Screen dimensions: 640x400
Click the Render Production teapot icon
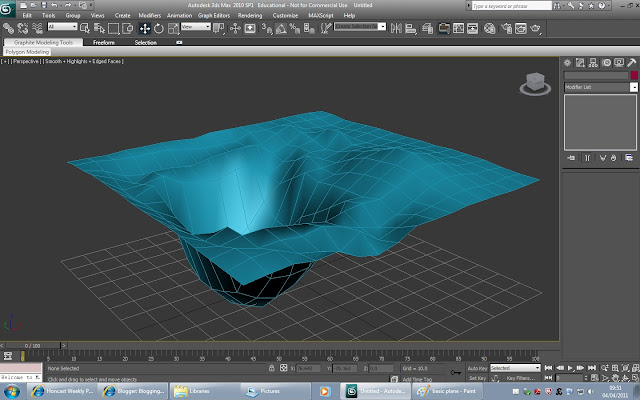[535, 28]
